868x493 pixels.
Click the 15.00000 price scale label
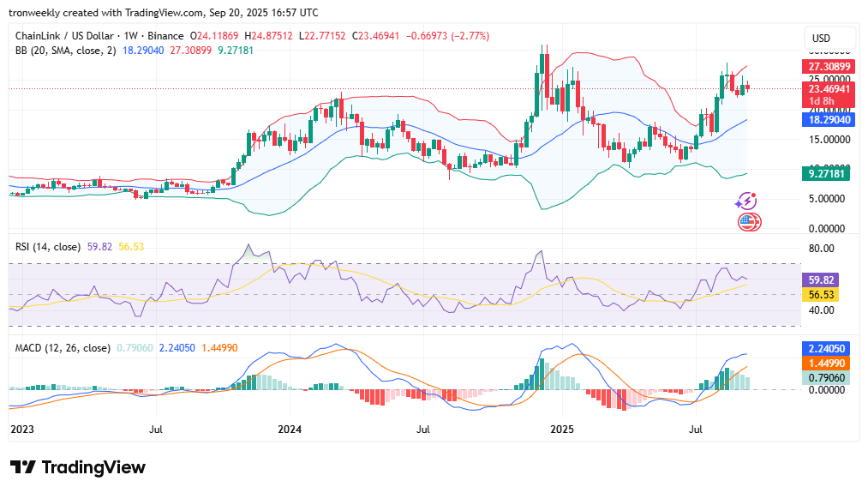coord(829,140)
